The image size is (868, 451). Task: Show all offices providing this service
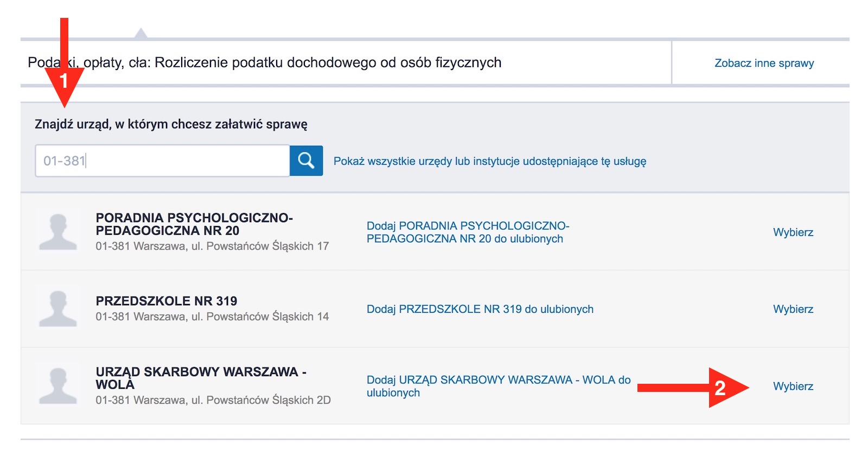(489, 161)
